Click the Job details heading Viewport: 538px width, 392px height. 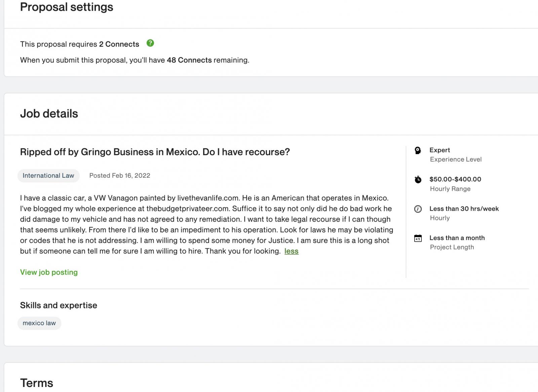point(49,114)
